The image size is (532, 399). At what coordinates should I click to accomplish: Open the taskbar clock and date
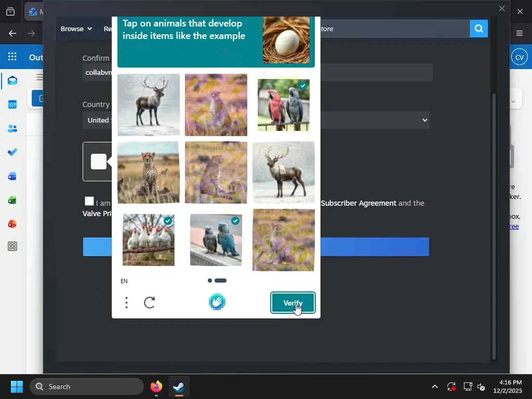507,387
